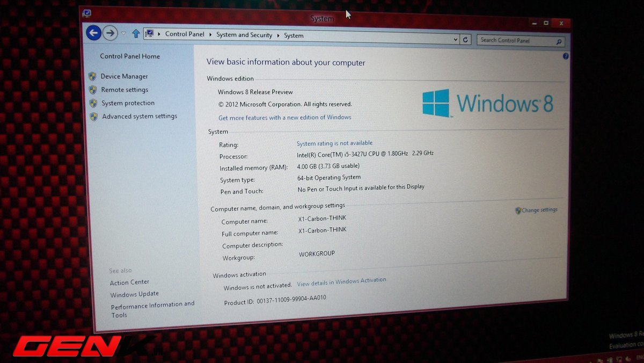Open Help with the question mark icon
Screen dimensions: 644x363
[566, 56]
